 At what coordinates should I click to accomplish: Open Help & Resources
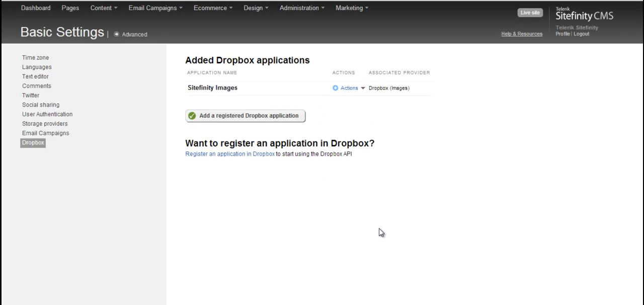pyautogui.click(x=522, y=34)
